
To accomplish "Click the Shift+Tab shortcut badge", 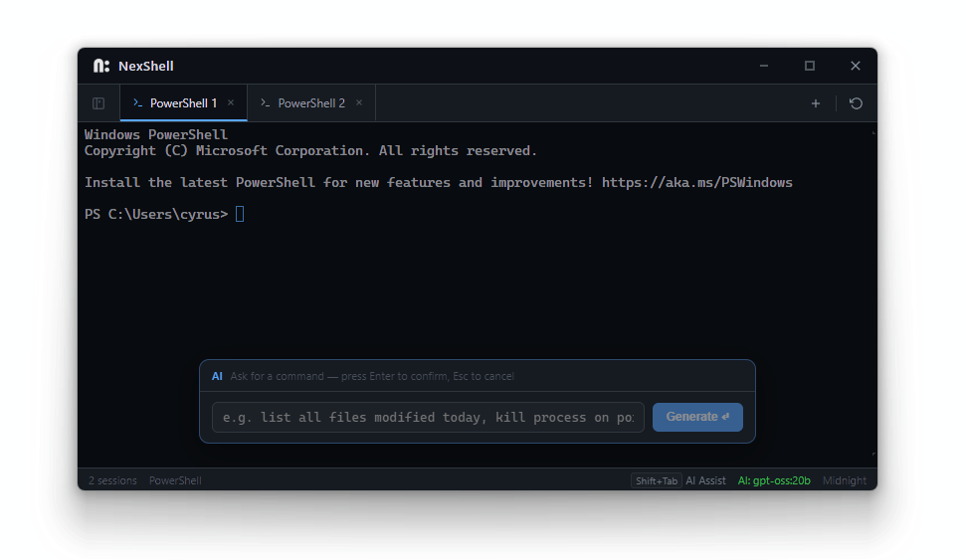I will click(x=656, y=480).
